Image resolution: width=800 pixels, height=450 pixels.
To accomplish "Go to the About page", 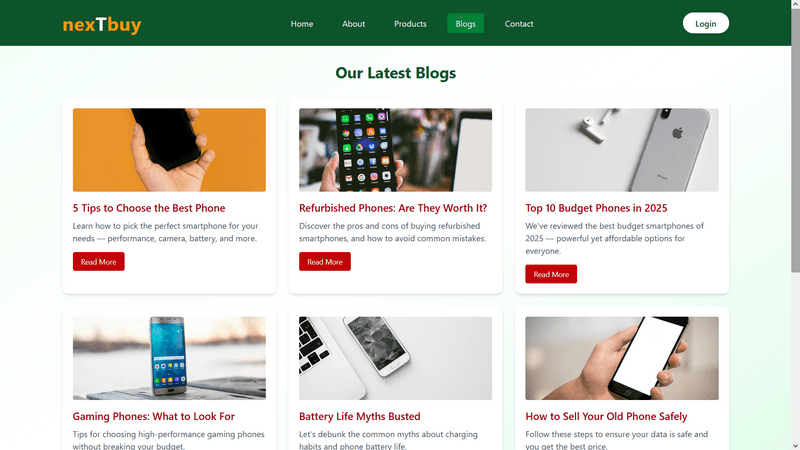I will pyautogui.click(x=354, y=23).
